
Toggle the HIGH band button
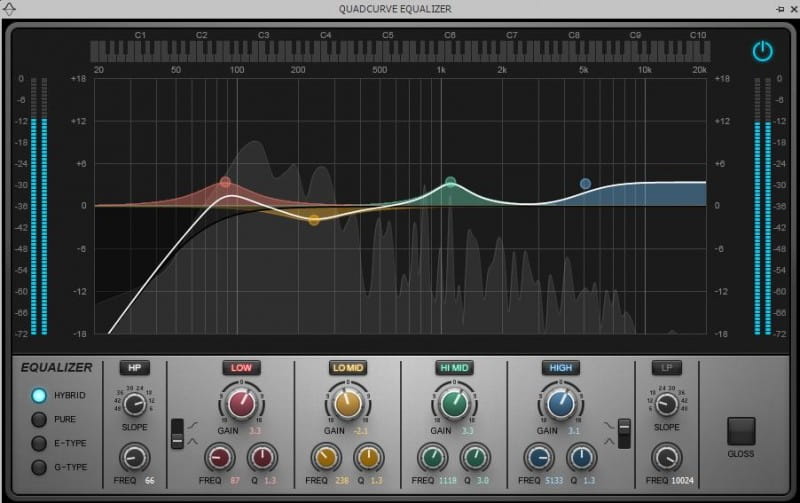pyautogui.click(x=560, y=368)
